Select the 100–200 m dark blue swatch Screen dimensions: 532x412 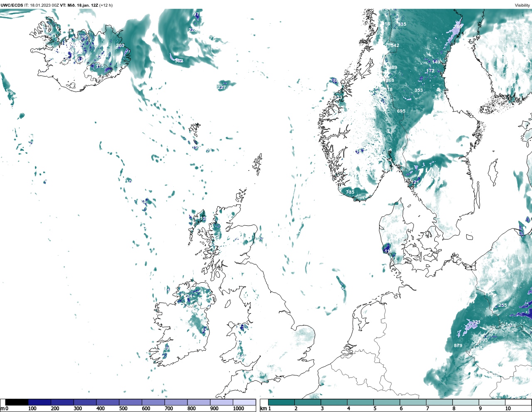coord(39,402)
